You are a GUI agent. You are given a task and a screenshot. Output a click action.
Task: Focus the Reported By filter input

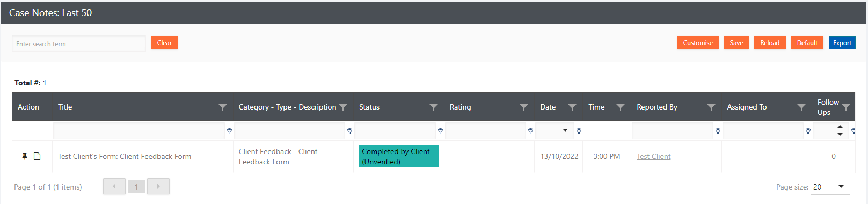(x=673, y=130)
